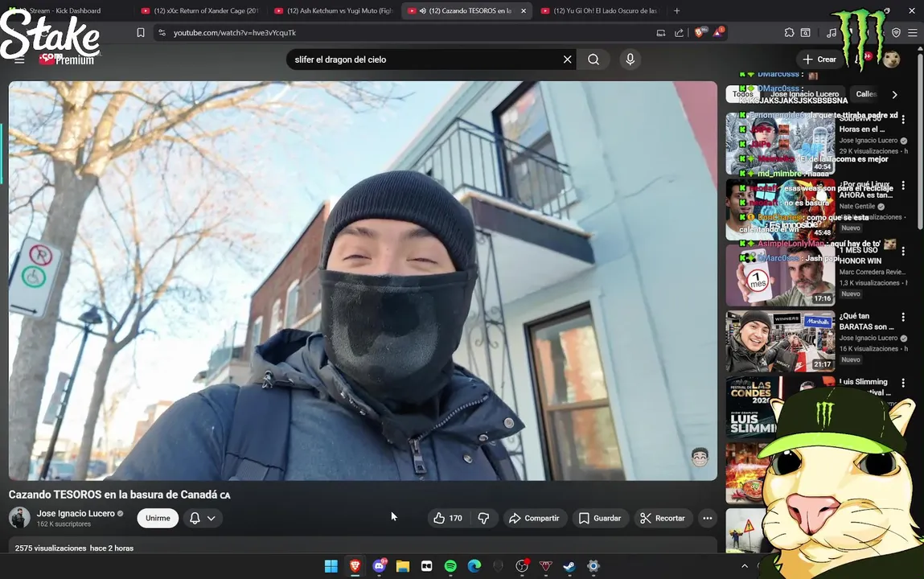The width and height of the screenshot is (924, 579).
Task: Open a new browser tab
Action: (x=676, y=10)
